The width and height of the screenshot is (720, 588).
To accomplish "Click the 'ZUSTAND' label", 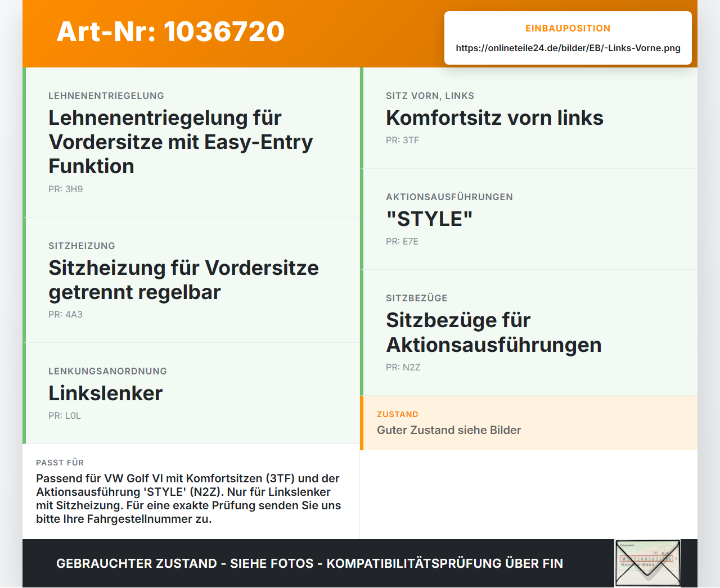I will (x=398, y=414).
